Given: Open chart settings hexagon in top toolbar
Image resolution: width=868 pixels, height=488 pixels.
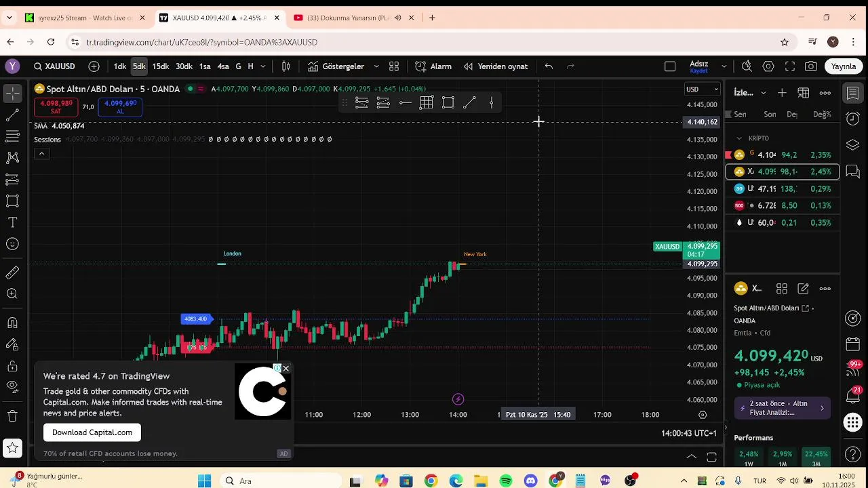Looking at the screenshot, I should point(768,66).
